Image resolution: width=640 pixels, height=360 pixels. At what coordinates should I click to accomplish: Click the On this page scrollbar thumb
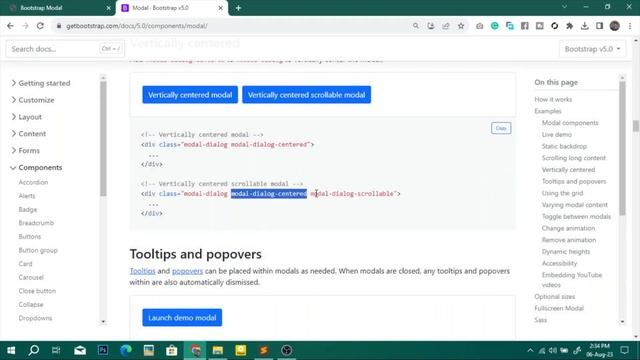(x=622, y=148)
